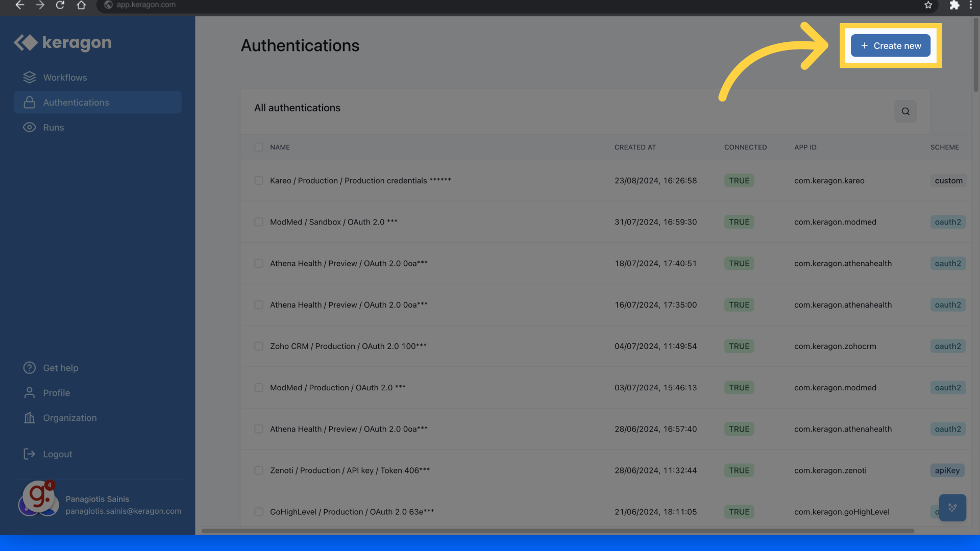Screen dimensions: 980x551
Task: Click browser forward arrow
Action: pyautogui.click(x=40, y=5)
